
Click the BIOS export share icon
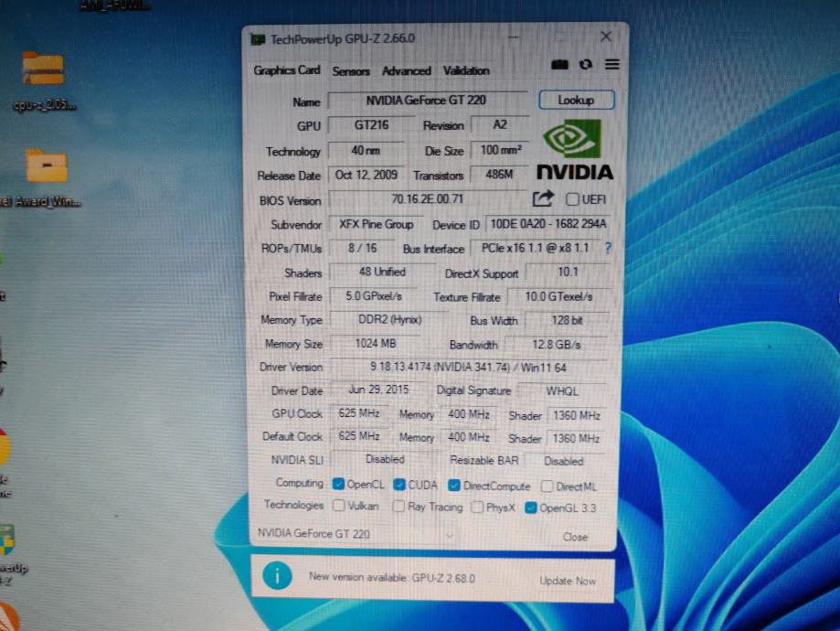coord(543,198)
